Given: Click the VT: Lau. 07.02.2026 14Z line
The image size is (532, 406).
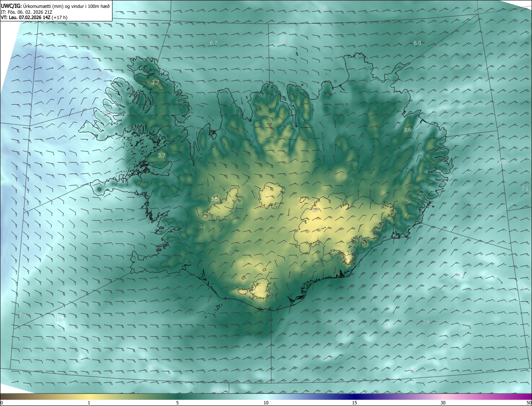Looking at the screenshot, I should pyautogui.click(x=34, y=17).
